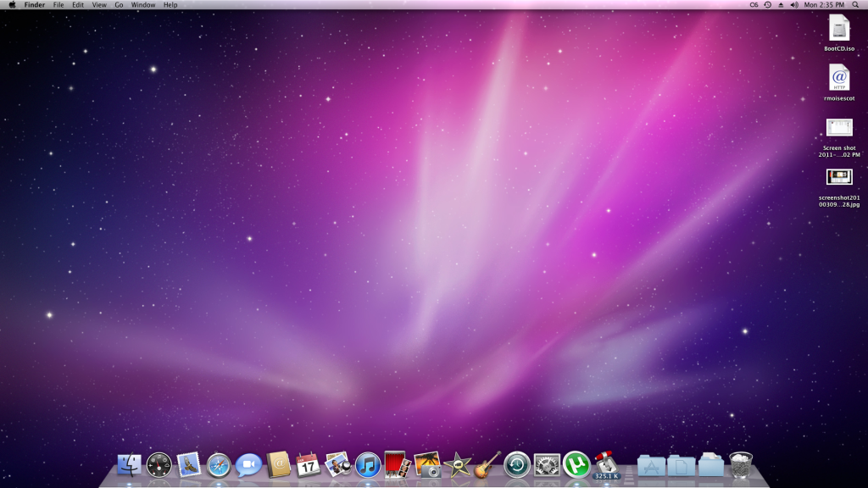868x488 pixels.
Task: Click the Time Machine menu bar status icon
Action: 767,5
